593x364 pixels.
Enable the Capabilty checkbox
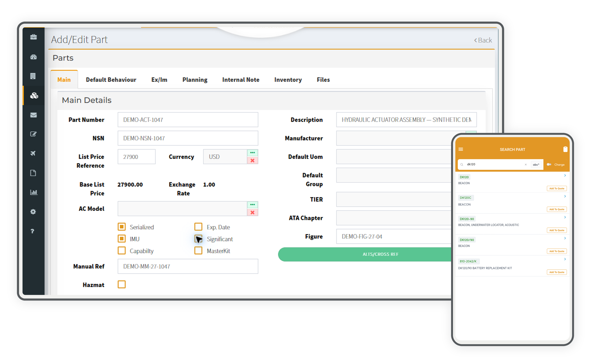(122, 250)
